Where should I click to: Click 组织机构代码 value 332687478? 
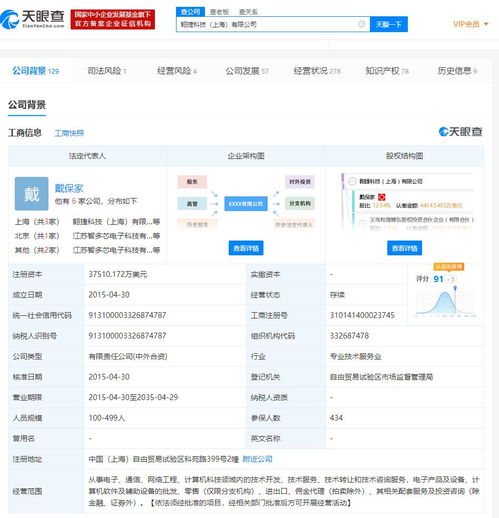(x=349, y=336)
